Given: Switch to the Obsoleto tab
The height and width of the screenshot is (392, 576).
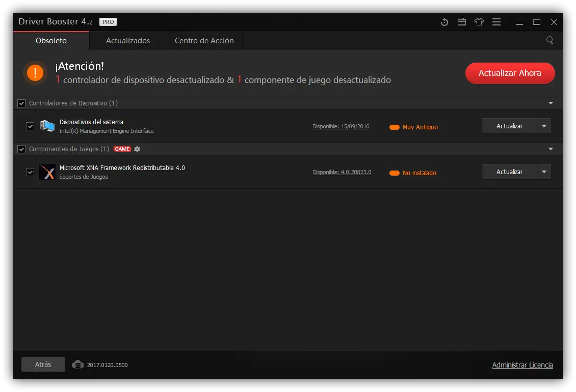Looking at the screenshot, I should [x=51, y=41].
